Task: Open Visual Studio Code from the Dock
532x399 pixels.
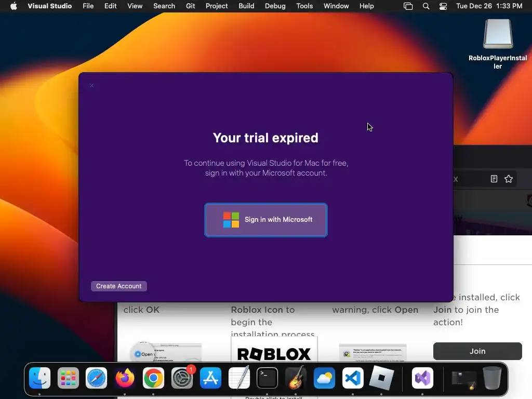Action: (x=353, y=378)
